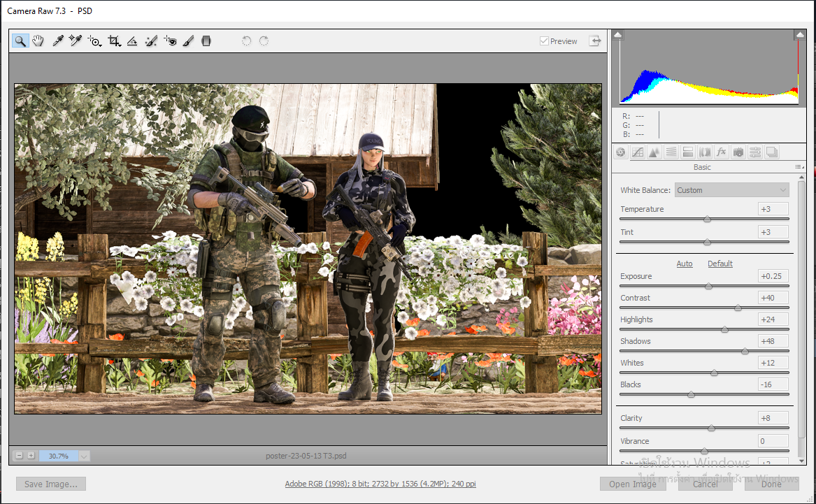Open the Lens Corrections panel tab

tap(704, 152)
